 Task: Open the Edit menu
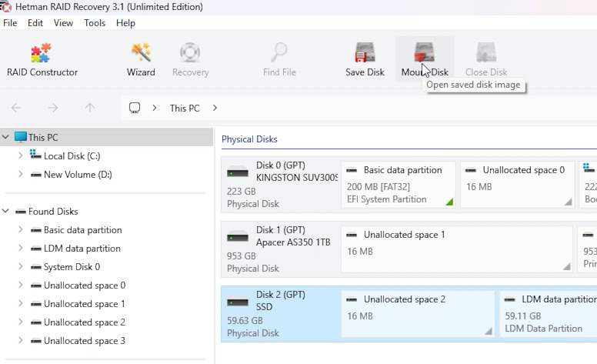[35, 23]
